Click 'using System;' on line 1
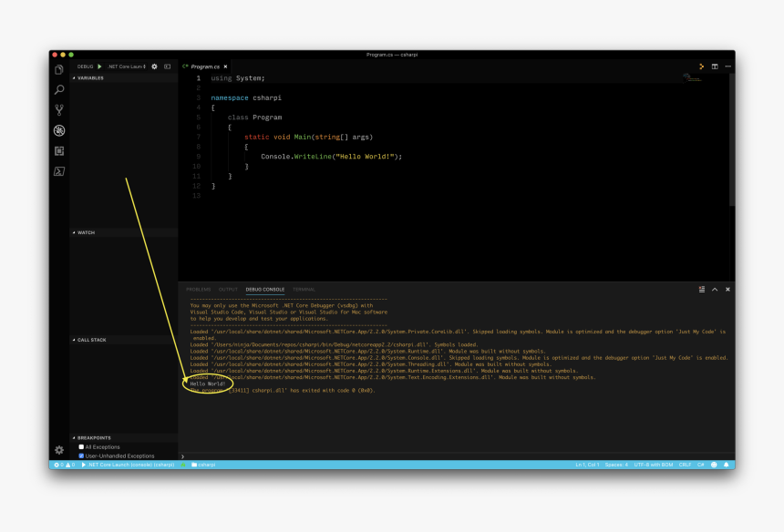Screen dimensions: 784x532 pos(238,78)
